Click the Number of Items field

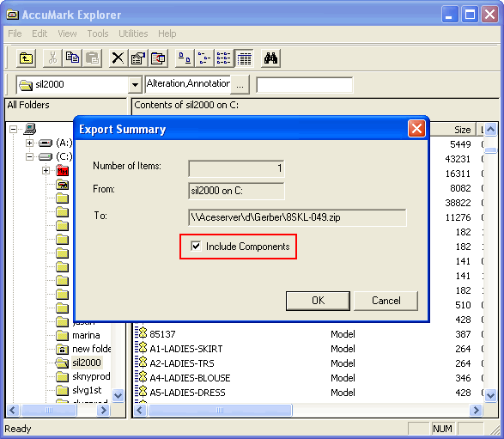pyautogui.click(x=236, y=168)
